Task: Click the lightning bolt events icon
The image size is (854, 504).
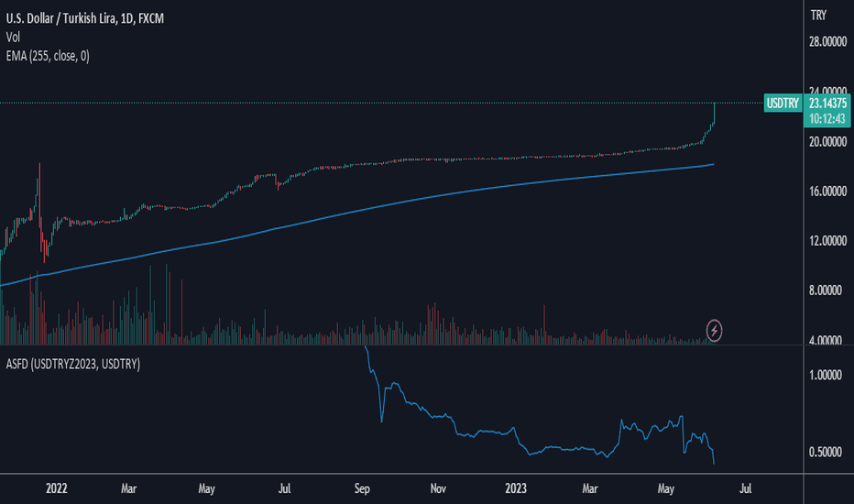Action: pyautogui.click(x=714, y=330)
